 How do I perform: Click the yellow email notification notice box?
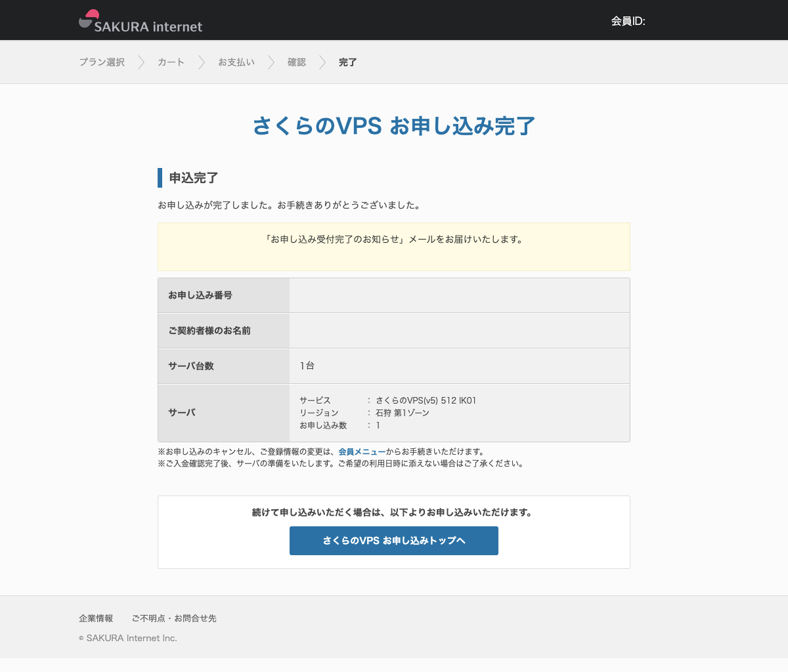tap(394, 247)
